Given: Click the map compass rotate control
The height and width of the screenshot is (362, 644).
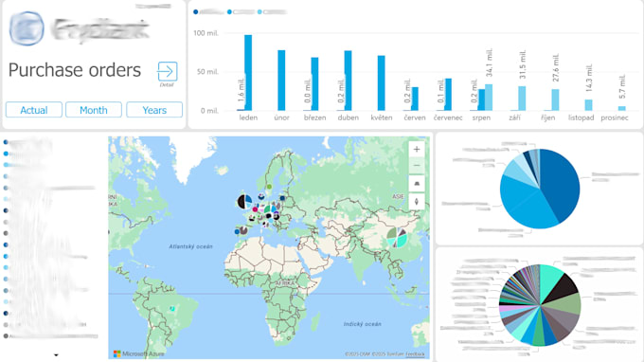Looking at the screenshot, I should point(417,202).
